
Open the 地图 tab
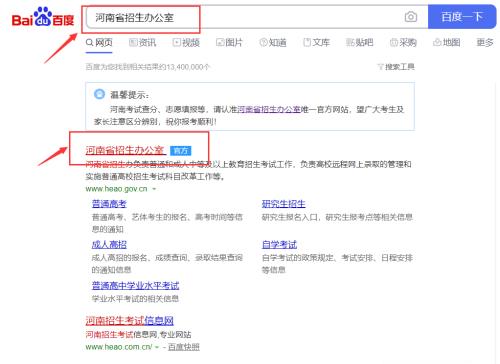(447, 42)
